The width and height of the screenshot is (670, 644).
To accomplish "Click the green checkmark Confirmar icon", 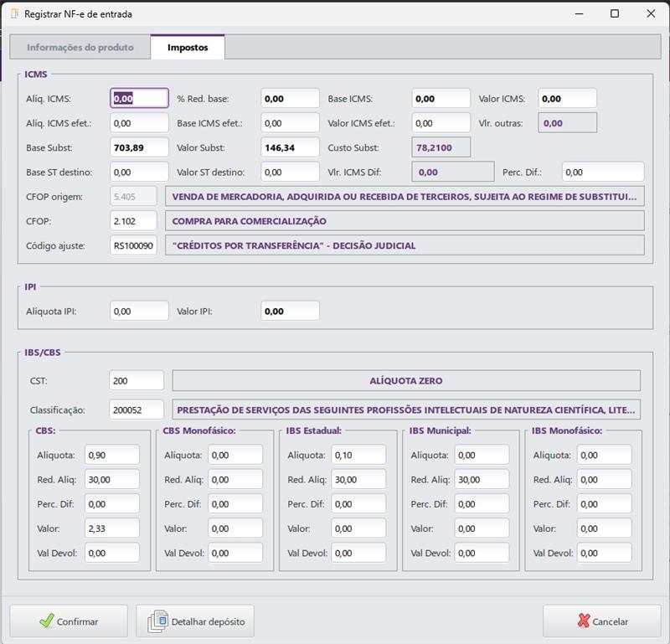I will [46, 621].
